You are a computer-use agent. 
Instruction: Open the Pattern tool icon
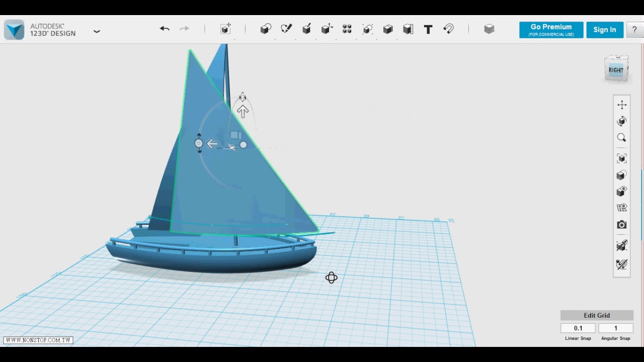(347, 29)
